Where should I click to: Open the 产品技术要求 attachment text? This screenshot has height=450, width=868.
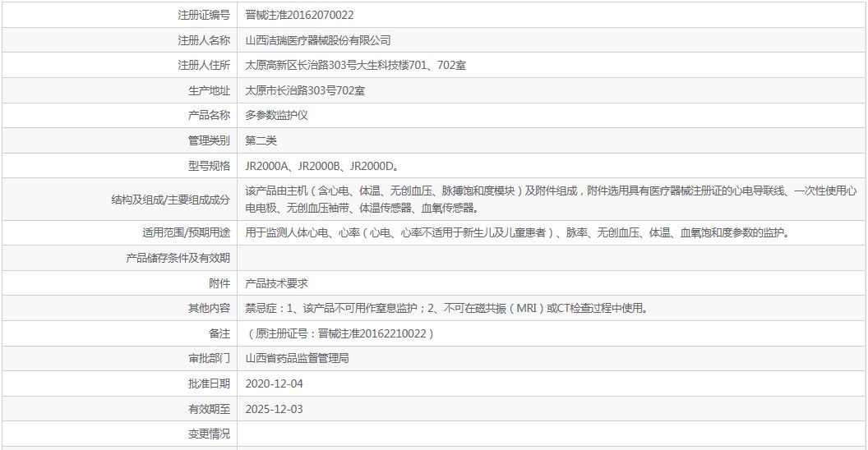[x=276, y=283]
